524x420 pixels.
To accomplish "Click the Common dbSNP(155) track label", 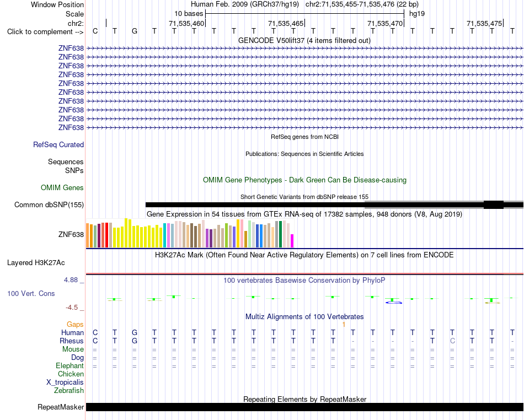I will (49, 204).
